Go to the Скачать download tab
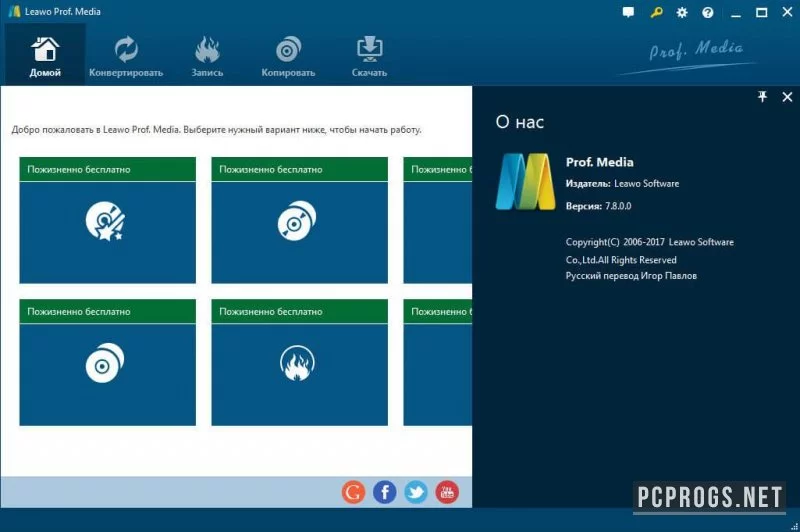Screen dimensions: 800x532 (x=369, y=55)
